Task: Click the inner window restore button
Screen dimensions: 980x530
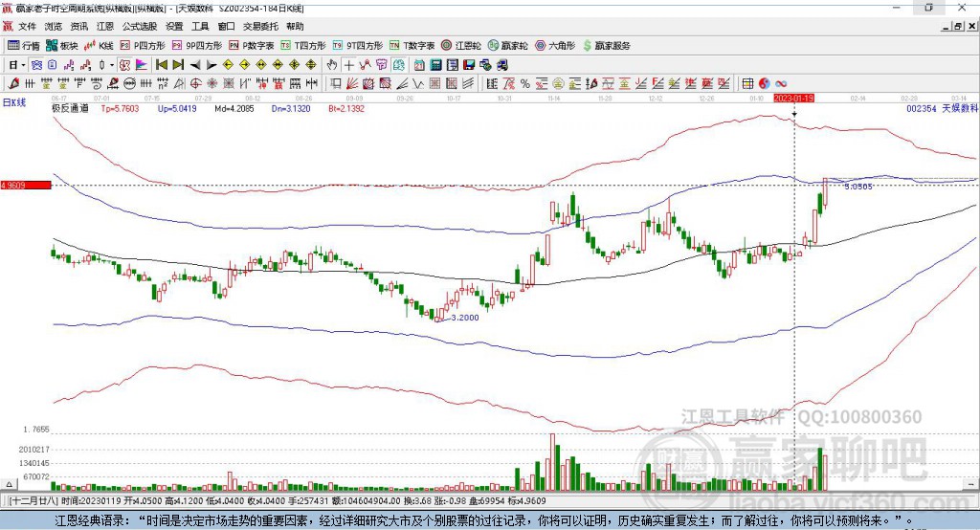Action: point(959,26)
